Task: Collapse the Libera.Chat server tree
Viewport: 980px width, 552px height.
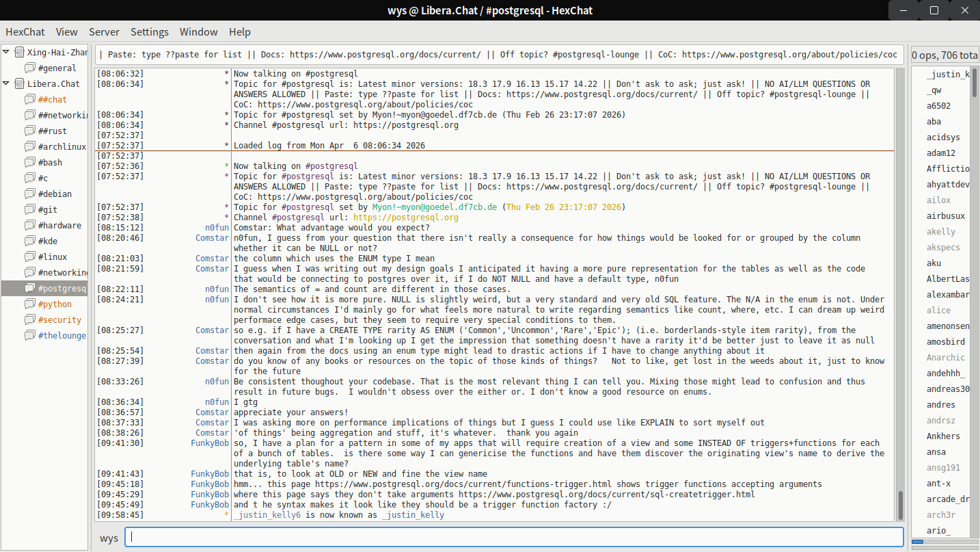Action: 6,83
